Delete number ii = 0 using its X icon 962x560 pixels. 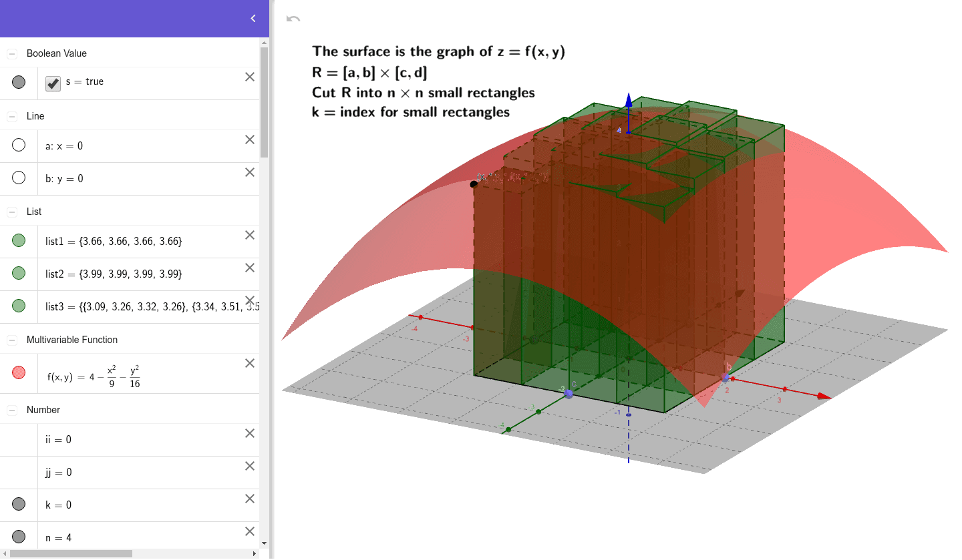249,433
